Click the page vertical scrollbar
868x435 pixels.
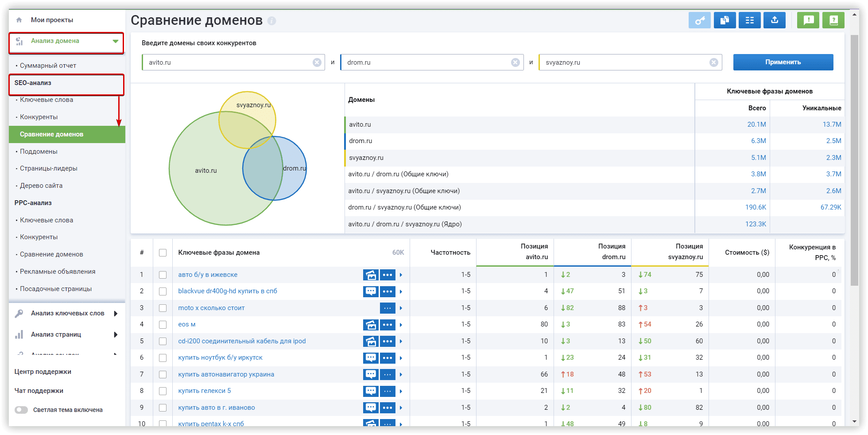click(855, 159)
